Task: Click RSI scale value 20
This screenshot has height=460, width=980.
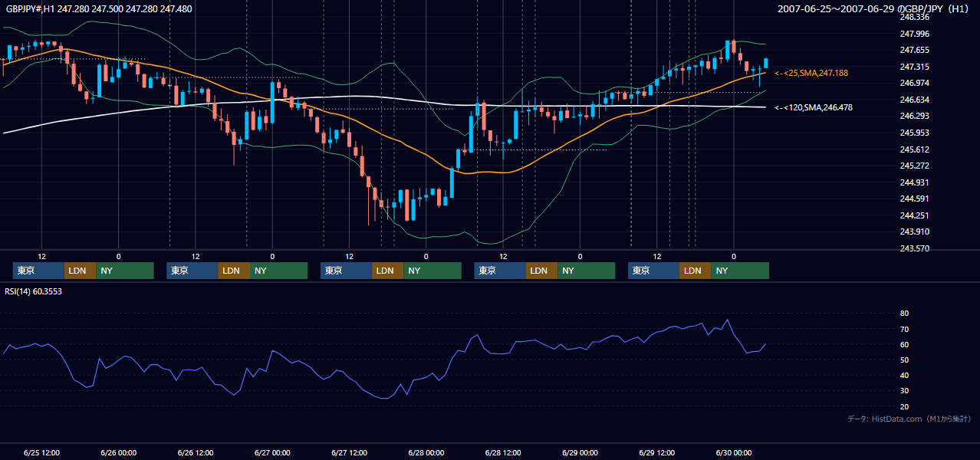Action: [904, 406]
